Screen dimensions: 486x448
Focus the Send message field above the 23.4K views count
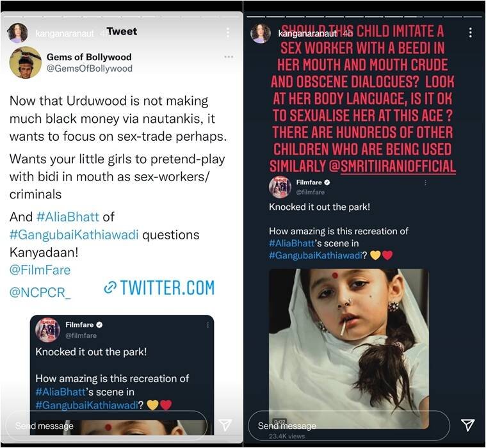[x=349, y=425]
